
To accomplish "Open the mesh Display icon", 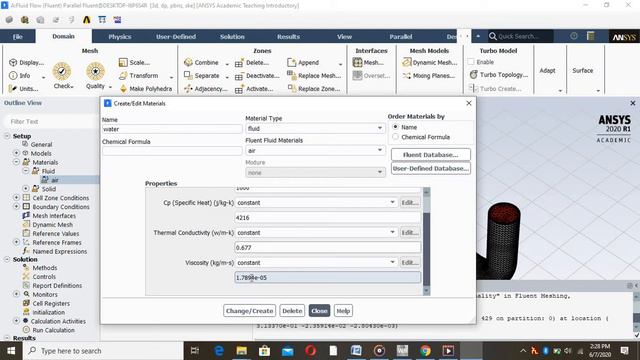I will [x=13, y=62].
